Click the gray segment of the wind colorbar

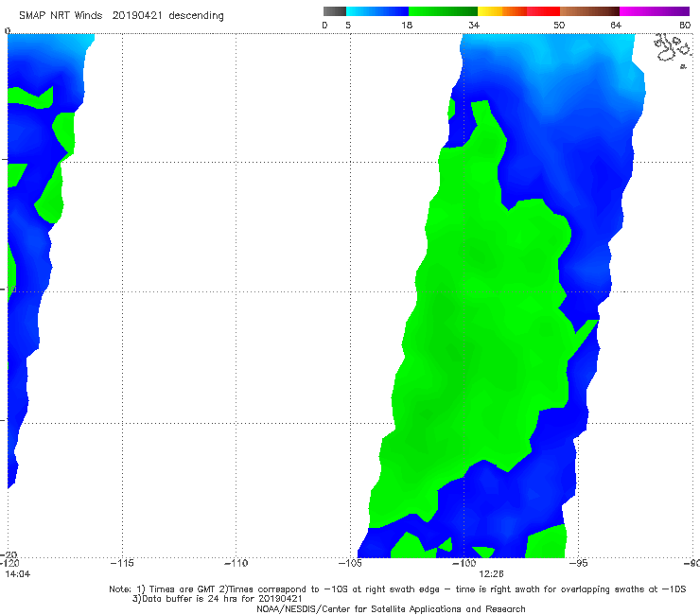pyautogui.click(x=334, y=11)
